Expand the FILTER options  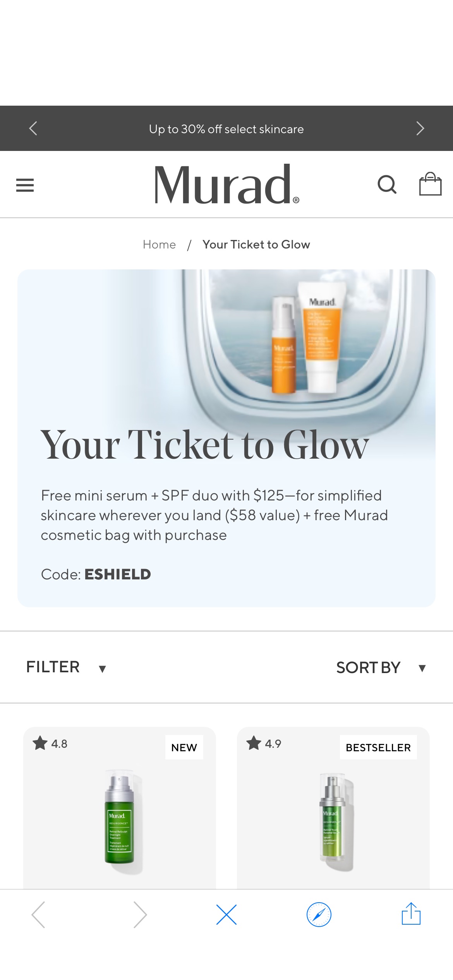tap(53, 667)
